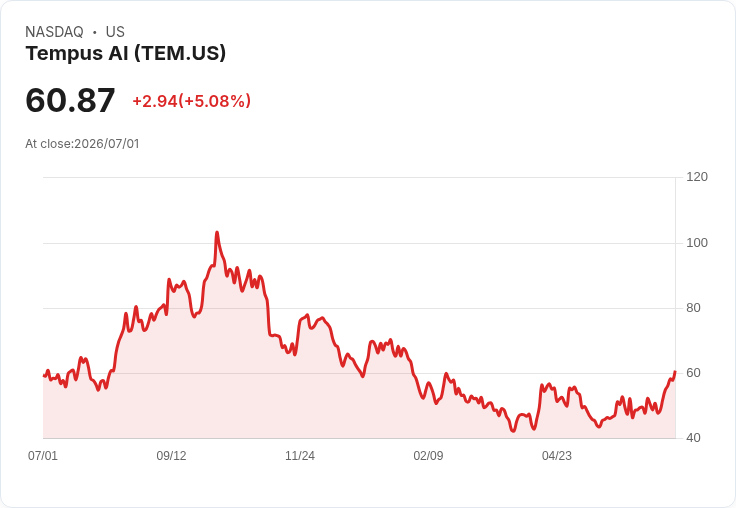
Task: Click the 100 y-axis price label
Action: click(697, 243)
